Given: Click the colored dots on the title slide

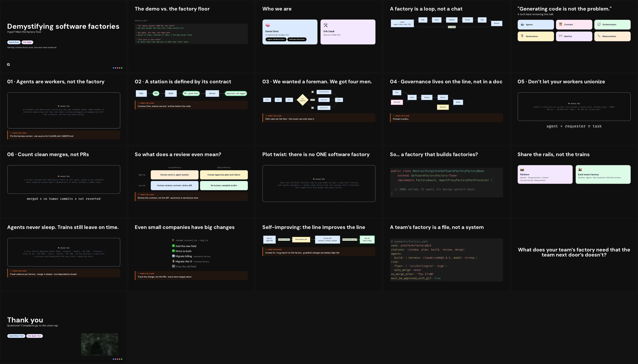Looking at the screenshot, I should pos(117,68).
